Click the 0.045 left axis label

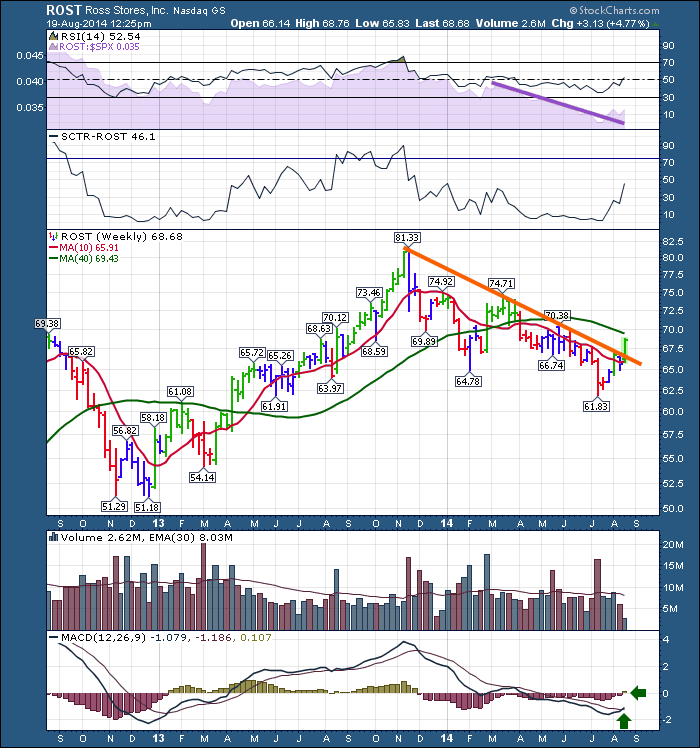[x=30, y=56]
